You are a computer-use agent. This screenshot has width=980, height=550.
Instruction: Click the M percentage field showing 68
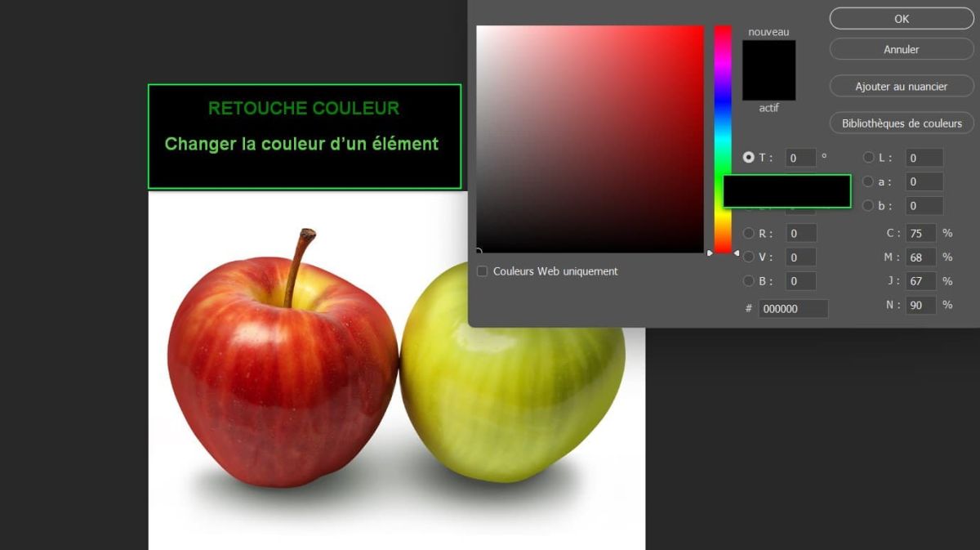[920, 257]
